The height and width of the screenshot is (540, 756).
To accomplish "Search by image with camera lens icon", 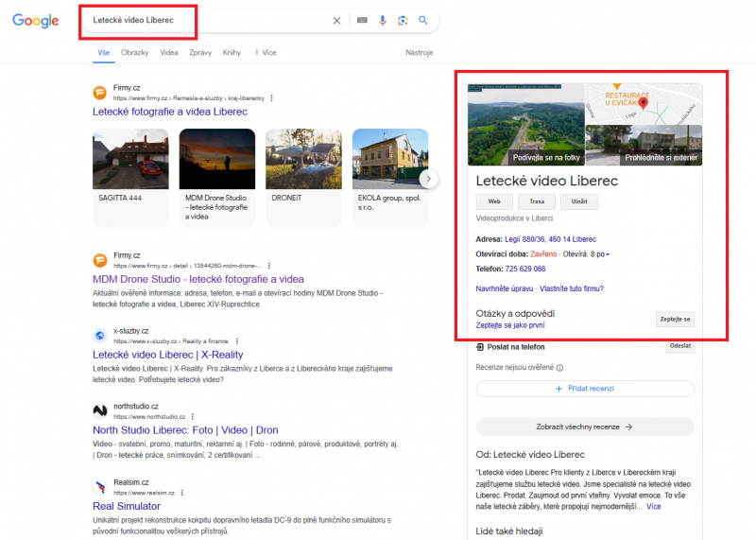I will pyautogui.click(x=403, y=20).
